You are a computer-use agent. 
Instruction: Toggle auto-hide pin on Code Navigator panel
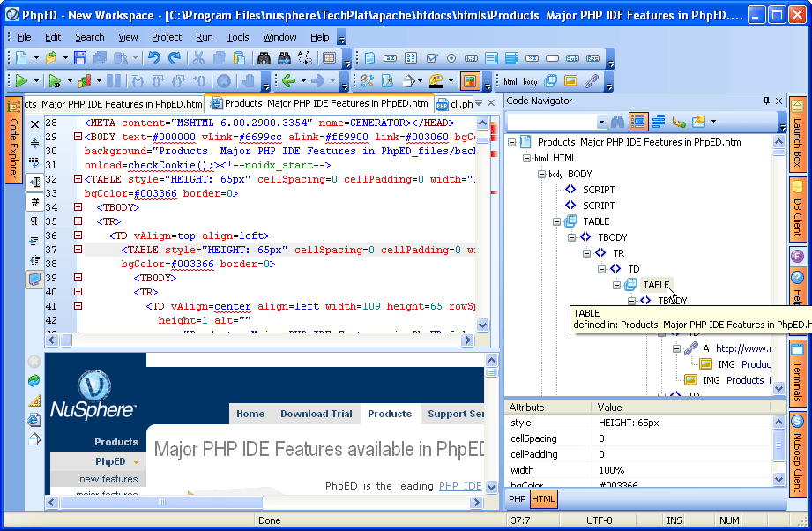coord(766,101)
